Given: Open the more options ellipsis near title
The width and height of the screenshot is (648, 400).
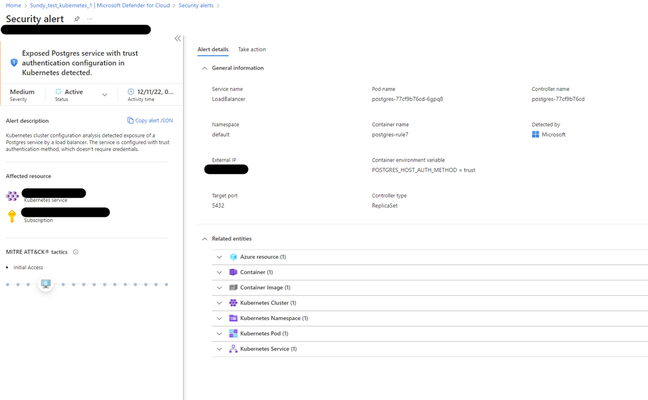Looking at the screenshot, I should coord(90,19).
